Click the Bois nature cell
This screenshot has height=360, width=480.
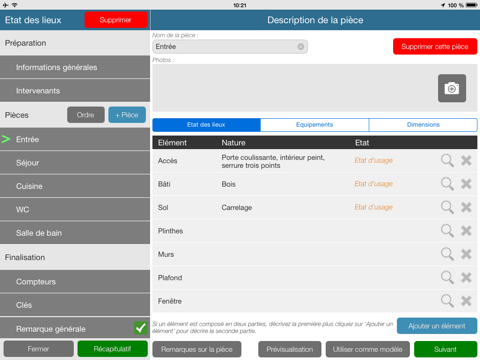[x=229, y=184]
